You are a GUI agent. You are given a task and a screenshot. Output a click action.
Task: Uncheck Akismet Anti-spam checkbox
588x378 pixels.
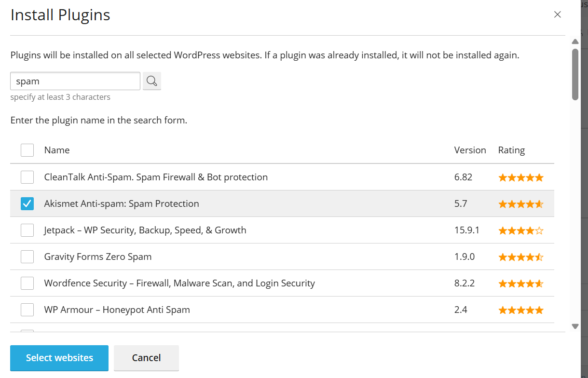click(27, 204)
